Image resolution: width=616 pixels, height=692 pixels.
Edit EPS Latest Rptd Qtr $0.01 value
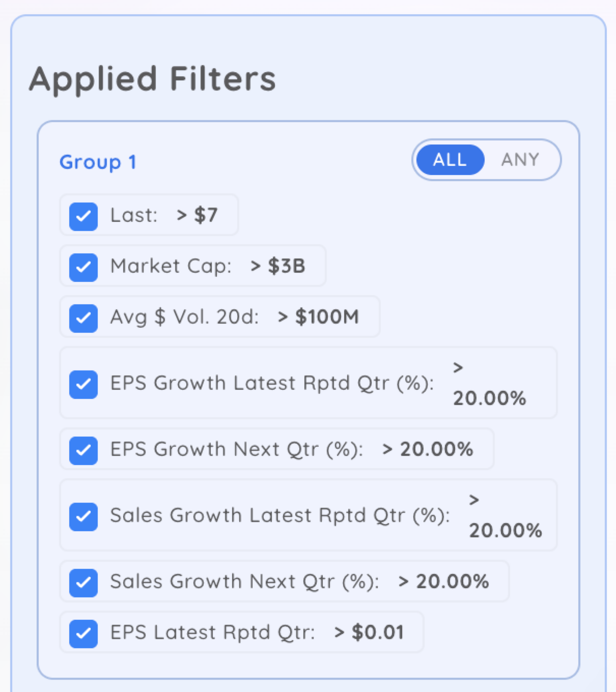point(370,632)
